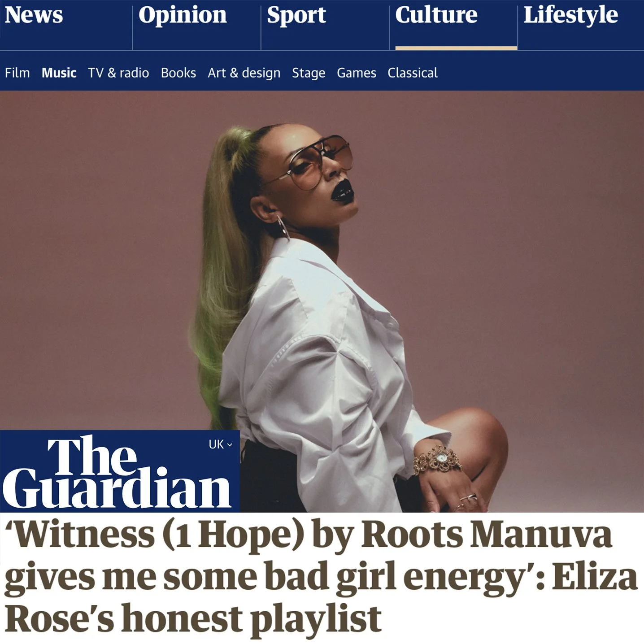This screenshot has width=644, height=644.
Task: Open the News section tab
Action: coord(34,15)
